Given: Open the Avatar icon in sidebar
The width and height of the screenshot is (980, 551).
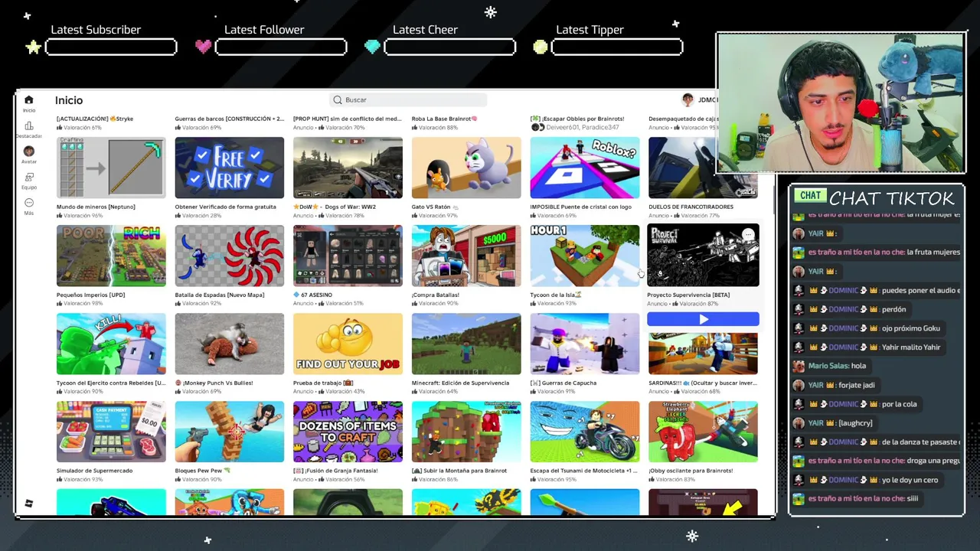Looking at the screenshot, I should pos(28,152).
